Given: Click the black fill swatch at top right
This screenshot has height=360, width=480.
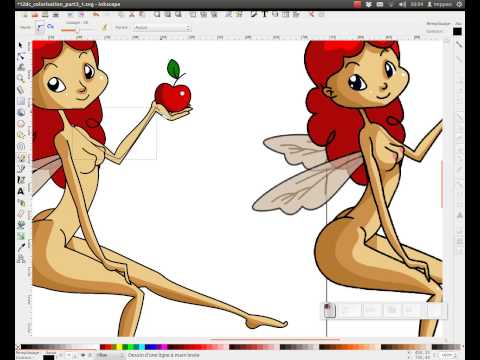Looking at the screenshot, I should click(x=457, y=31).
